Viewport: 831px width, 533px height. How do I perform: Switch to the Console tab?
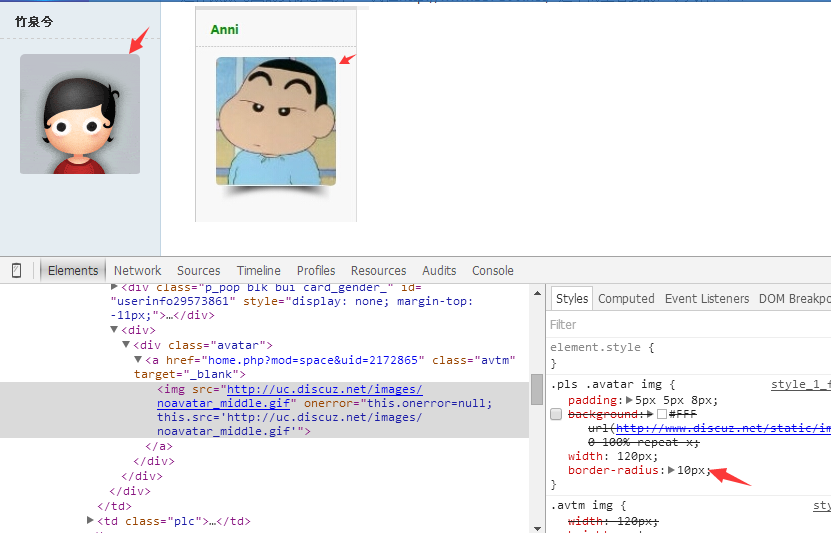(492, 270)
